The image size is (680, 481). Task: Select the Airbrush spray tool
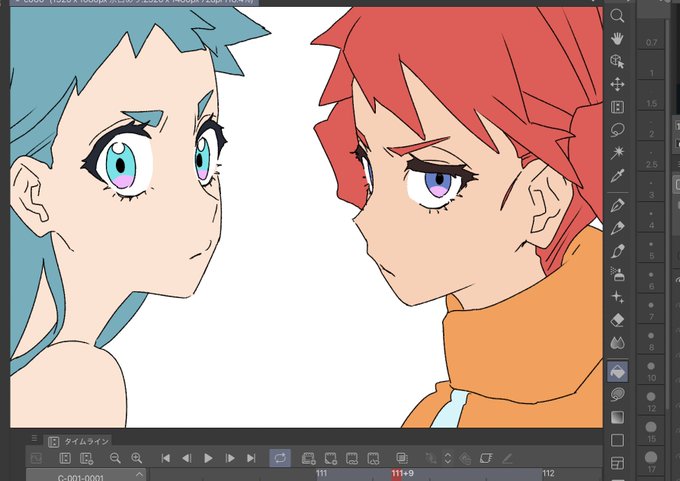click(617, 274)
